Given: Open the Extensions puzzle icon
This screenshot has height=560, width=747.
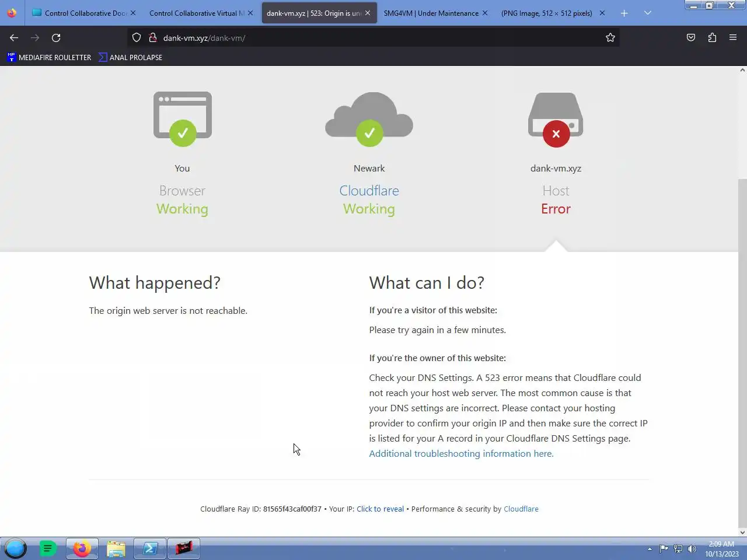Looking at the screenshot, I should pyautogui.click(x=712, y=38).
